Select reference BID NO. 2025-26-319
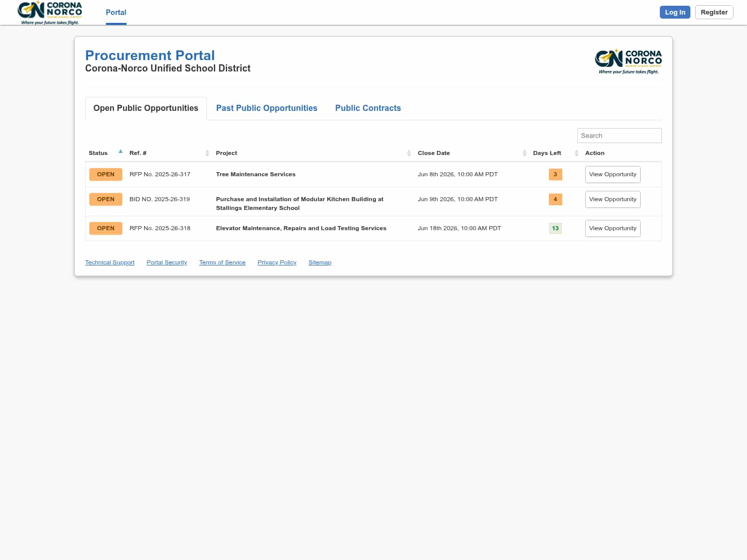Image resolution: width=747 pixels, height=560 pixels. pos(160,200)
